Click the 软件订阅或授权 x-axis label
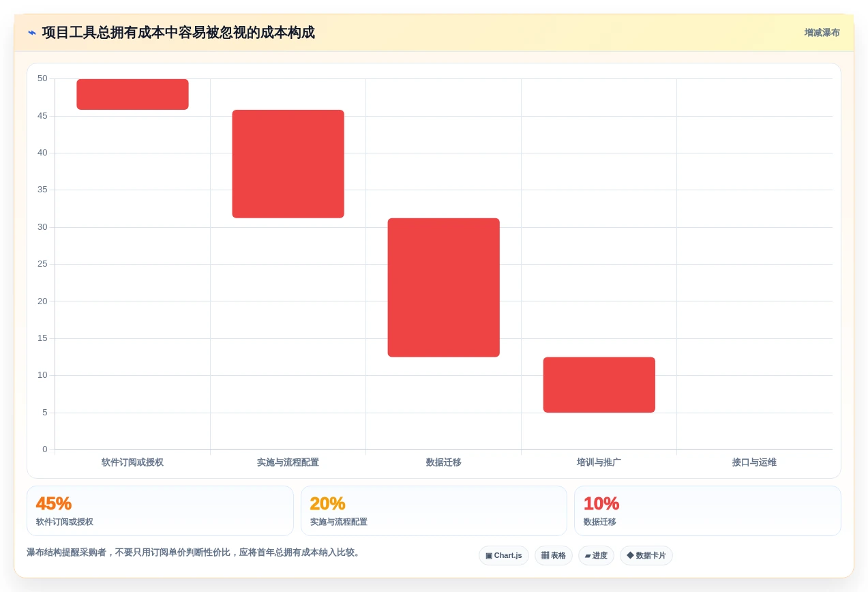Image resolution: width=868 pixels, height=592 pixels. (132, 462)
